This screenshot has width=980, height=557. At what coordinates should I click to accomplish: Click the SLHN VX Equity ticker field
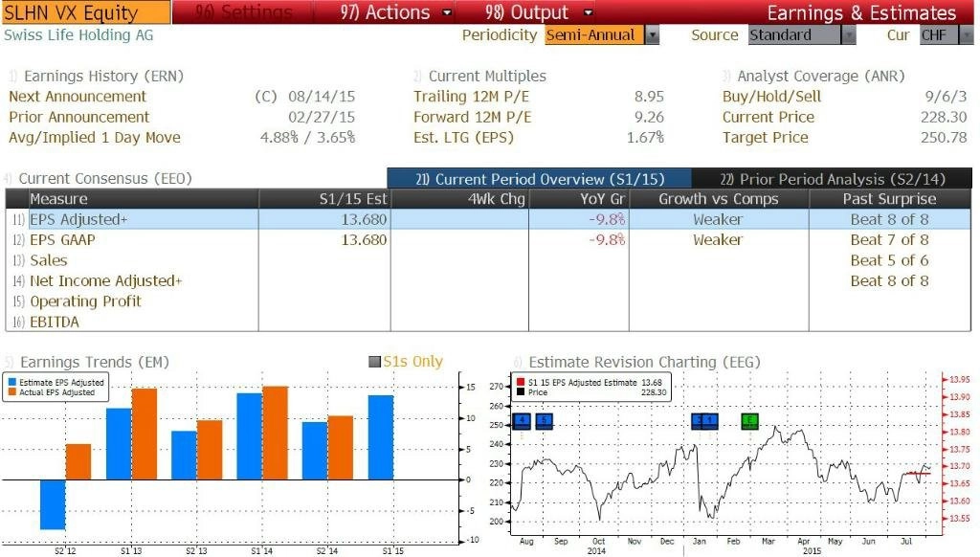(x=85, y=12)
